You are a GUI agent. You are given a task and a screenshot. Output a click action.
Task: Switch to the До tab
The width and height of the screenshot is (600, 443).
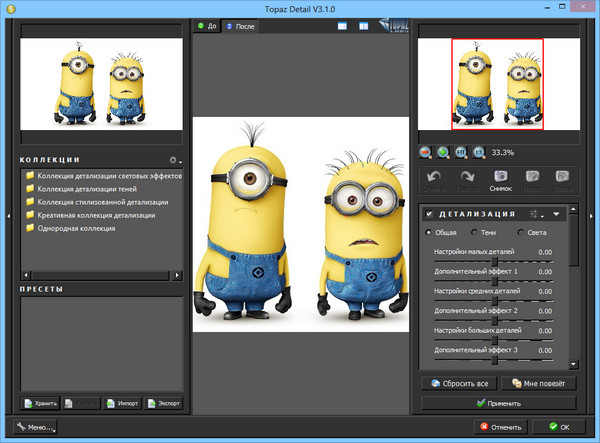207,25
